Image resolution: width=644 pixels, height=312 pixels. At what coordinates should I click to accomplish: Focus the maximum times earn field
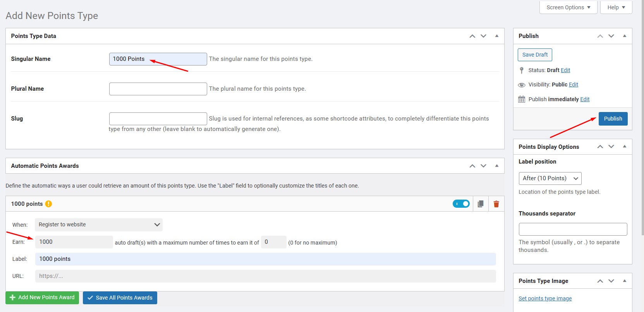[274, 242]
